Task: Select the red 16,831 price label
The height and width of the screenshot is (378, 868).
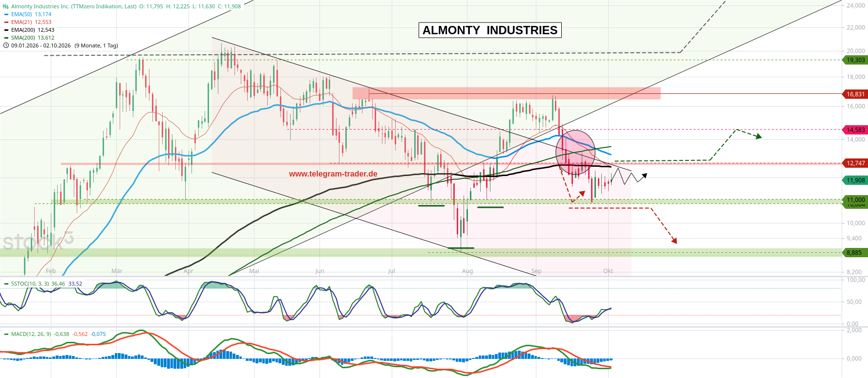Action: coord(855,94)
